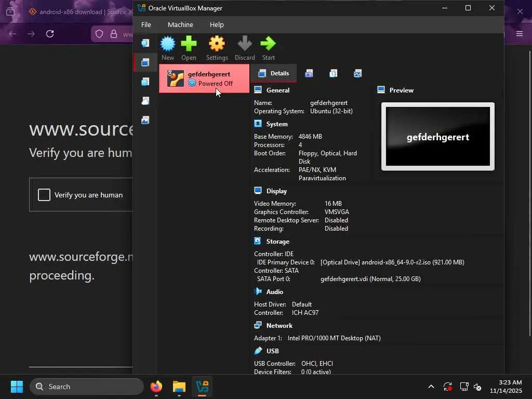Click the Ubuntu OS icon of gefderhgerert
532x399 pixels.
click(x=176, y=78)
